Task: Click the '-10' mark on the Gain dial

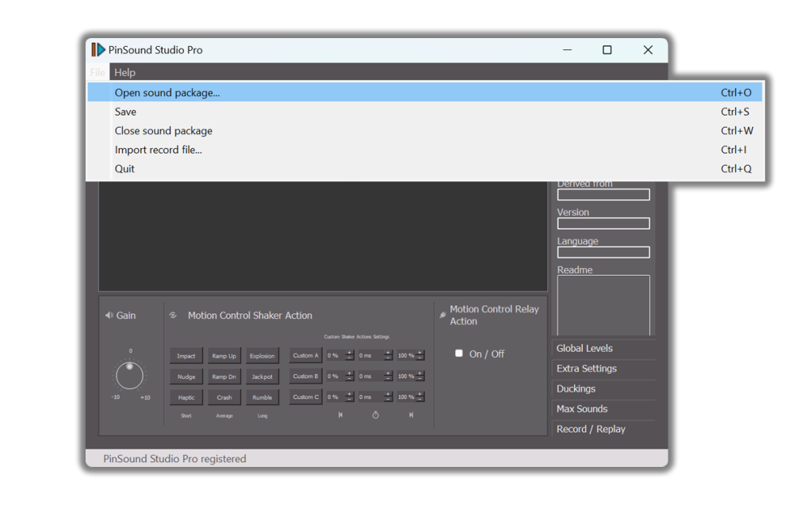Action: coord(116,397)
